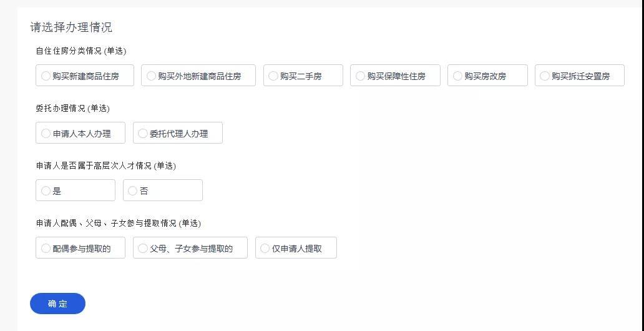
Task: Click the 申请人配偶、父母、子女参与提取情况 label
Action: [118, 224]
